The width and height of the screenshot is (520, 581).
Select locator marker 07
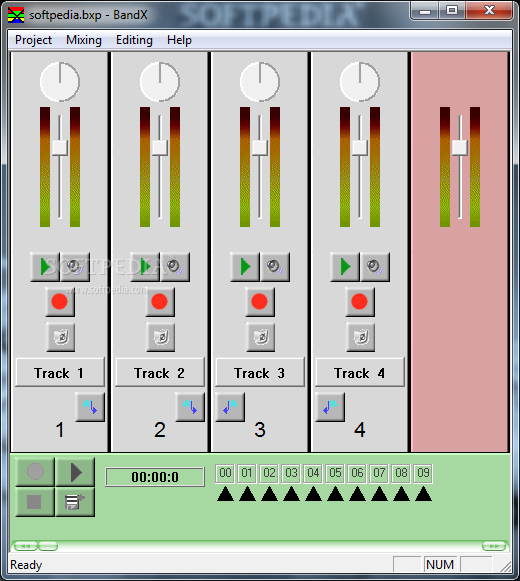point(379,473)
